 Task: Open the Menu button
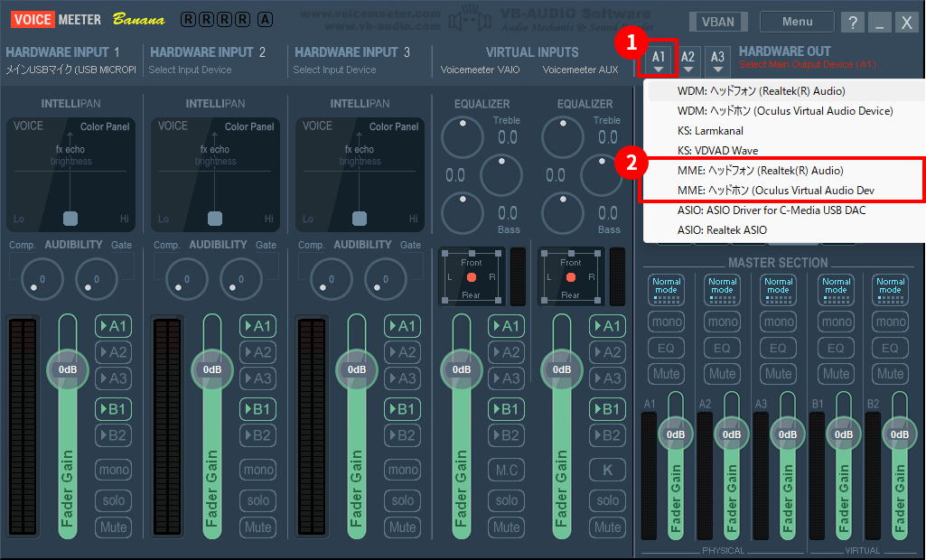(797, 22)
